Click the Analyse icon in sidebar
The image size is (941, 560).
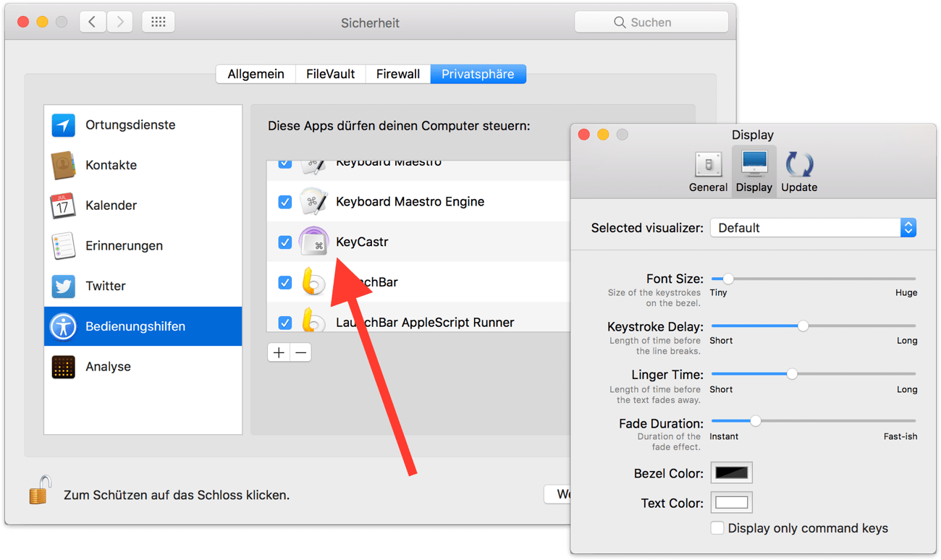click(x=64, y=367)
